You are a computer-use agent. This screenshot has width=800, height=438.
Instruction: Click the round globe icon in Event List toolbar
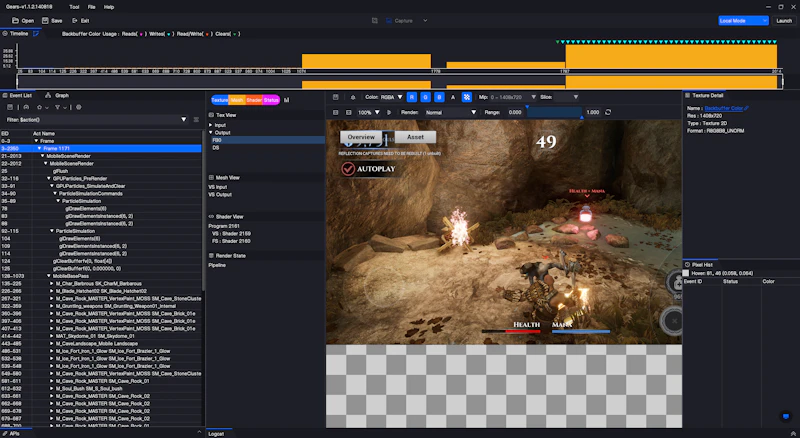click(79, 107)
